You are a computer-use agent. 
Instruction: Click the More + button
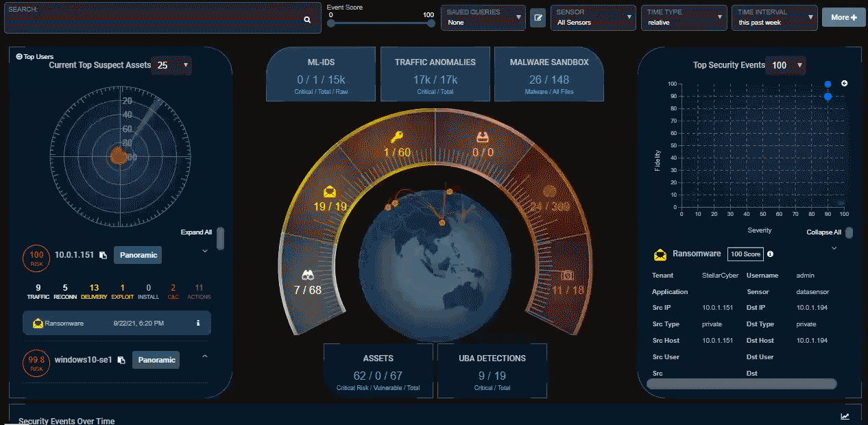click(x=843, y=17)
